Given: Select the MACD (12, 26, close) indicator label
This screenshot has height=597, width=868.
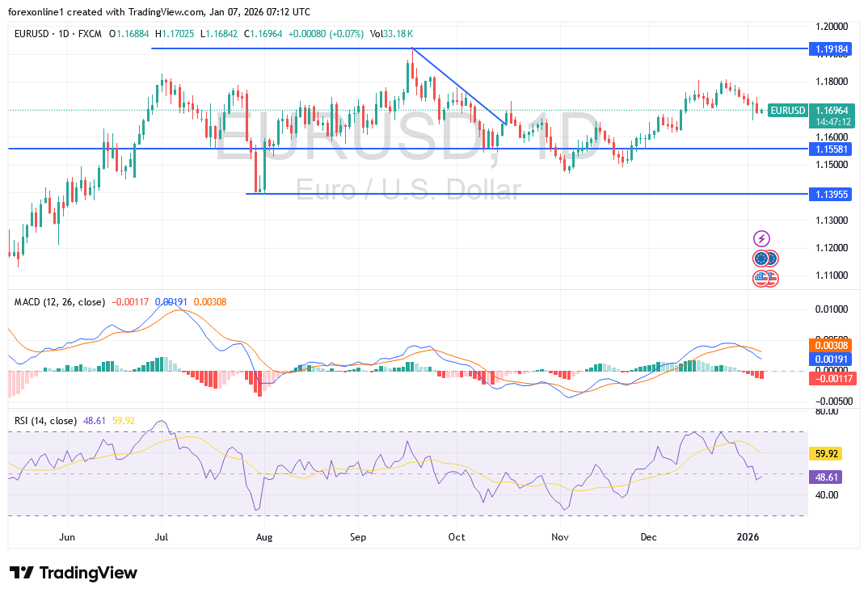Looking at the screenshot, I should click(59, 301).
